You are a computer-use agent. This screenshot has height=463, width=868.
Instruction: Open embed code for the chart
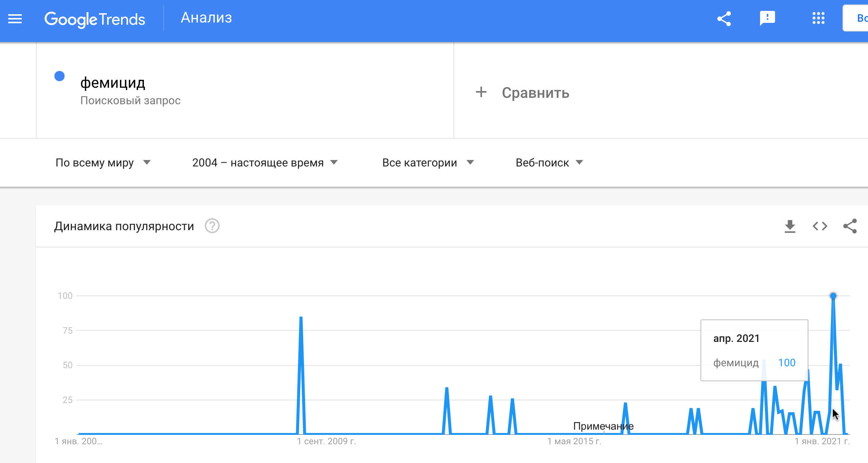click(820, 226)
